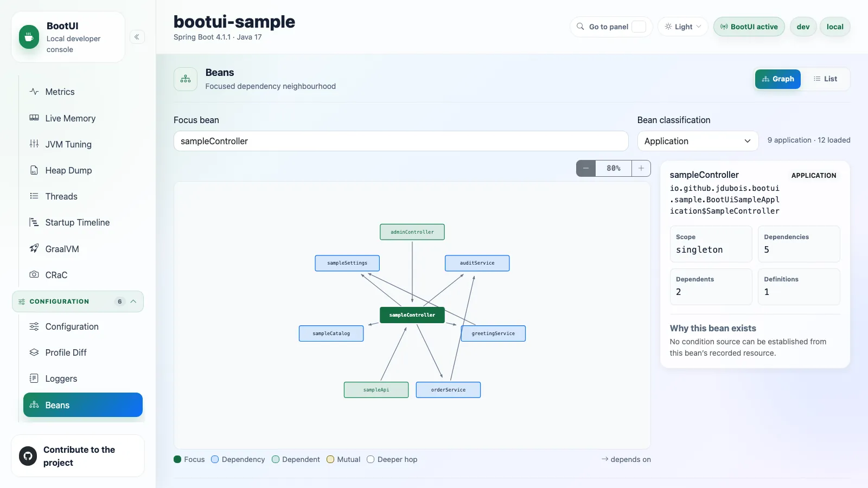The image size is (868, 488).
Task: Click the Threads list icon
Action: click(34, 196)
